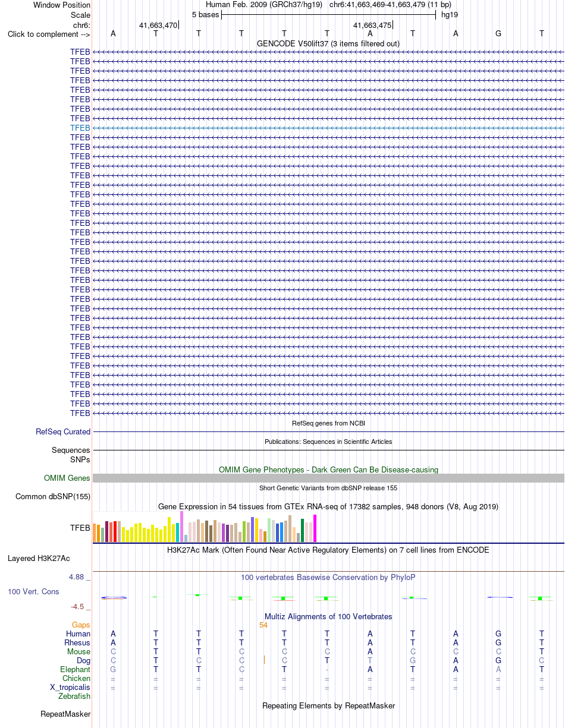Click the orange insertion bar in Dog row
The image size is (565, 728).
tap(264, 660)
